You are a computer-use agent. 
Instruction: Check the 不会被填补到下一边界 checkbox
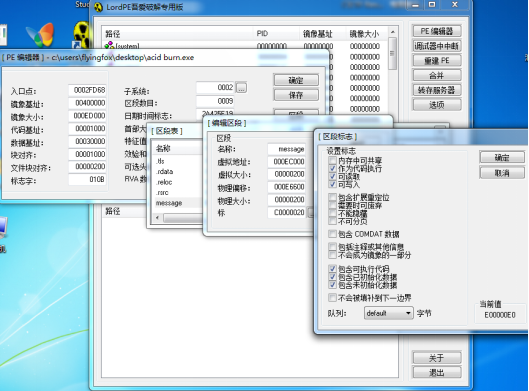click(x=332, y=298)
